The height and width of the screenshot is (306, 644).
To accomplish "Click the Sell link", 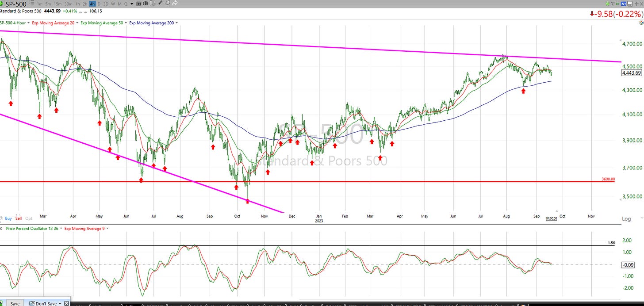I will (x=19, y=218).
